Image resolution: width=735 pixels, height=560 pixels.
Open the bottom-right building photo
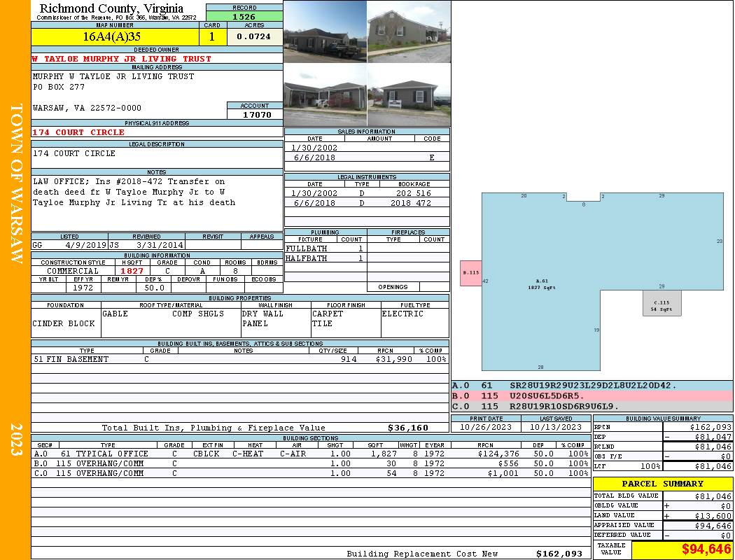coord(409,94)
